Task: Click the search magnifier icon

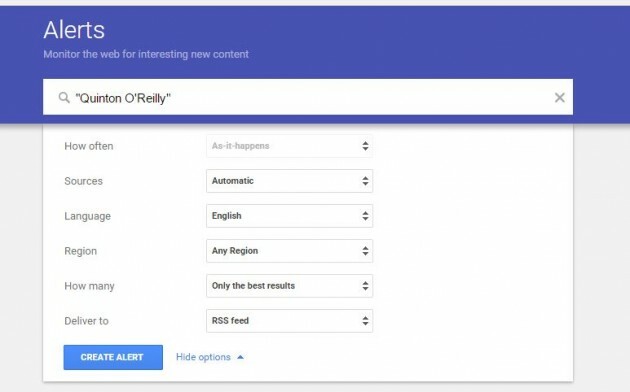Action: (x=64, y=97)
